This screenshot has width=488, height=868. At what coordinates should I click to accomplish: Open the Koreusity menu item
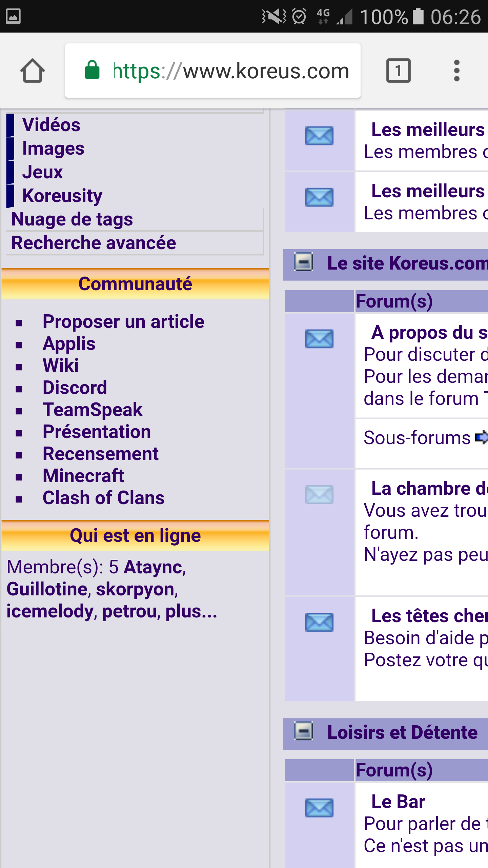62,196
